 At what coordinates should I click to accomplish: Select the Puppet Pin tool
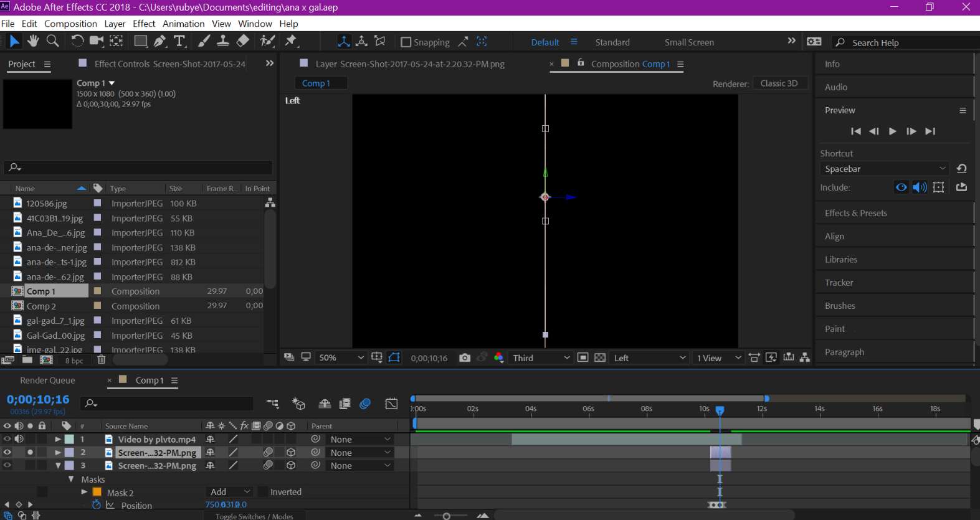[x=291, y=41]
